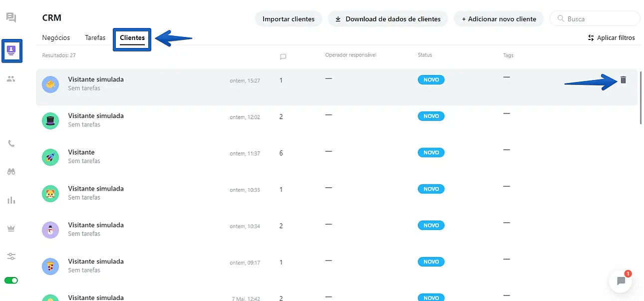Click the CRM contacts sidebar icon
The height and width of the screenshot is (301, 644).
coord(11,50)
